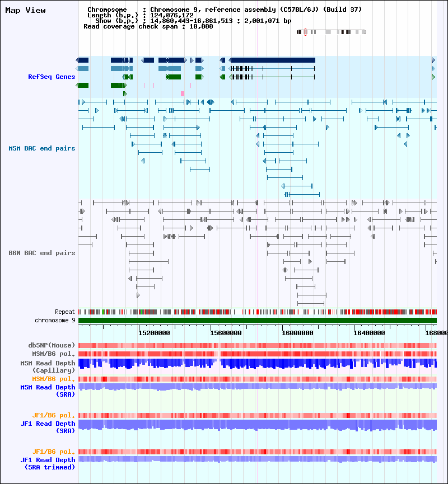Click the Length (b.p.) 124,076,172 text

pos(141,16)
